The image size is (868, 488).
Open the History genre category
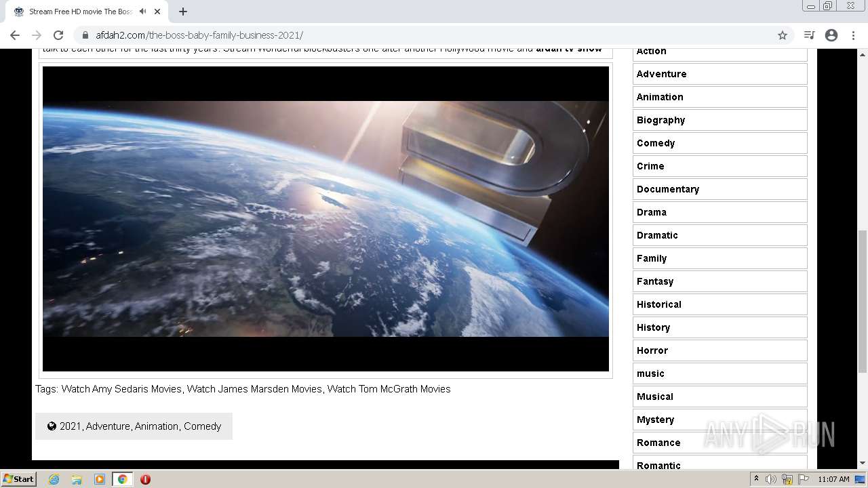coord(720,327)
